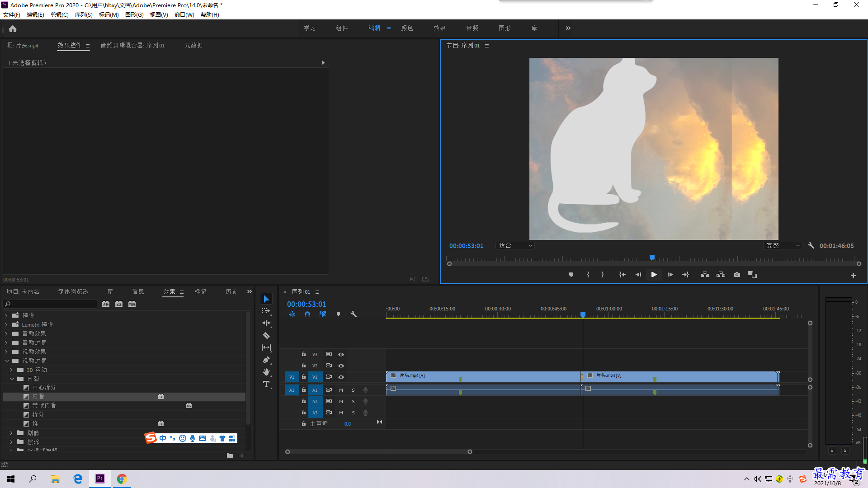The image size is (868, 488).
Task: Expand the 3D 运动 folder
Action: click(x=11, y=370)
